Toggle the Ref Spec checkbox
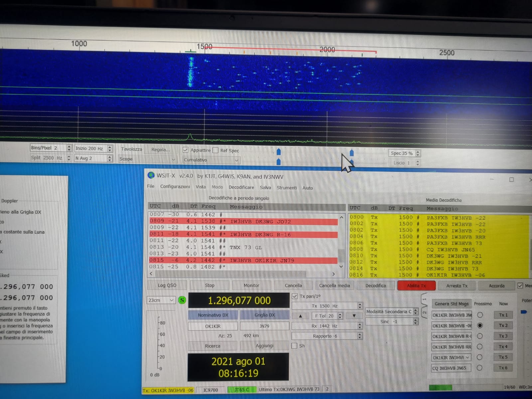The width and height of the screenshot is (532, 399). pos(215,150)
